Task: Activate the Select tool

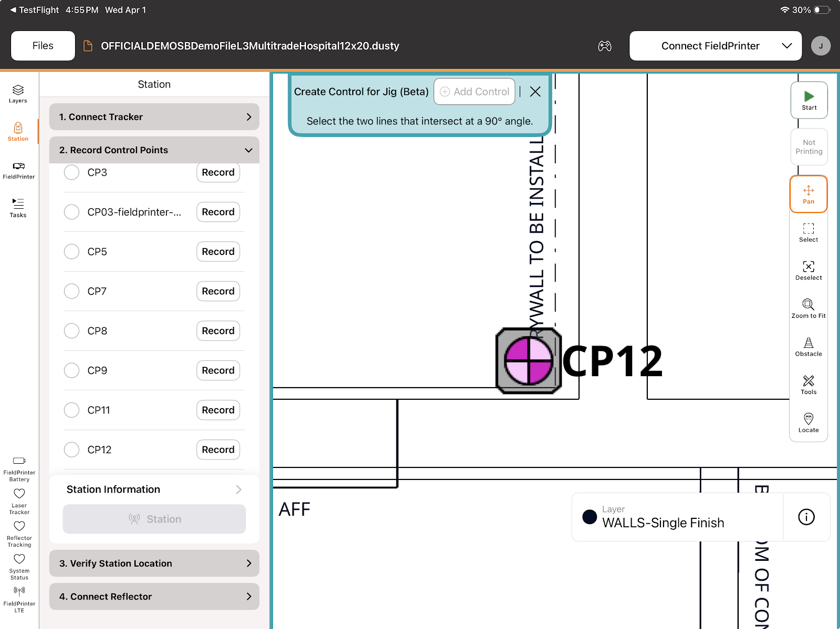Action: pos(808,232)
